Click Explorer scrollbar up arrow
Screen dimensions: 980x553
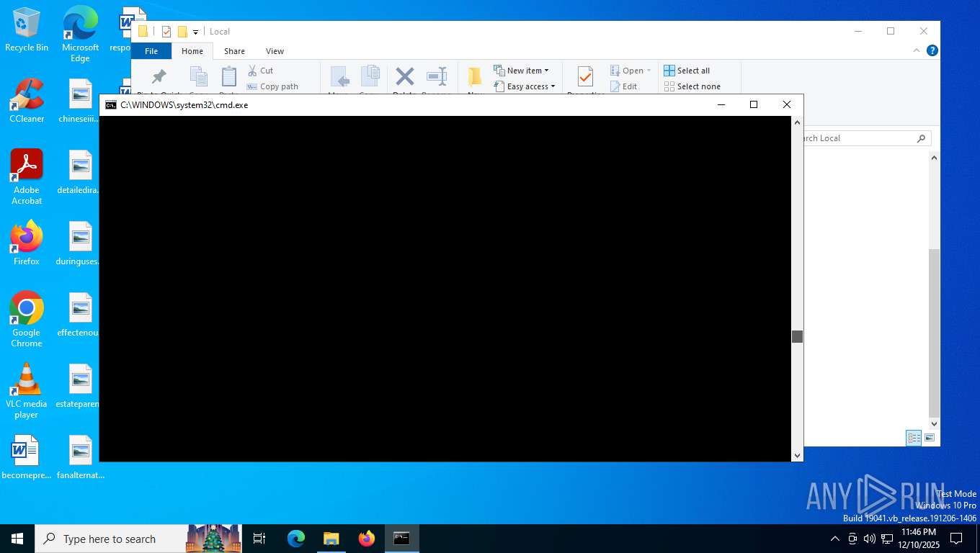click(934, 158)
